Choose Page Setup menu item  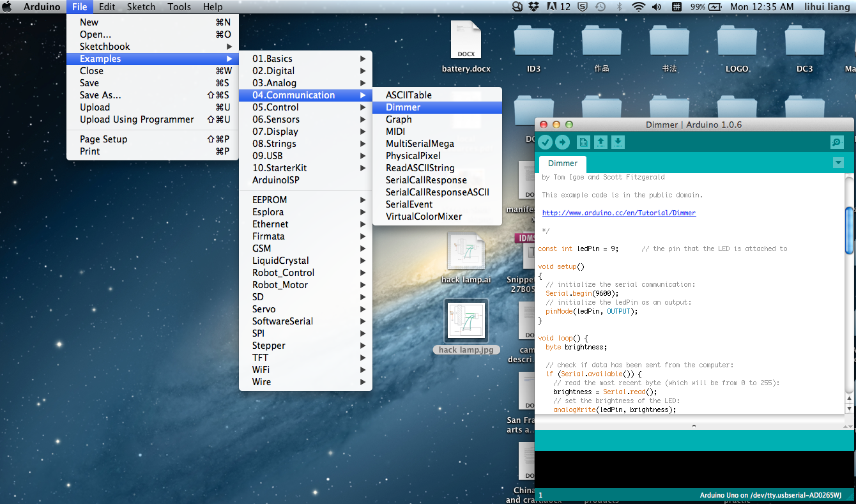tap(152, 139)
